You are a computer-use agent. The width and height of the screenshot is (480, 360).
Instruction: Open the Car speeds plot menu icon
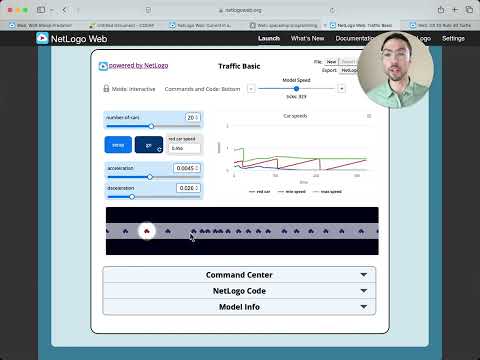click(369, 116)
